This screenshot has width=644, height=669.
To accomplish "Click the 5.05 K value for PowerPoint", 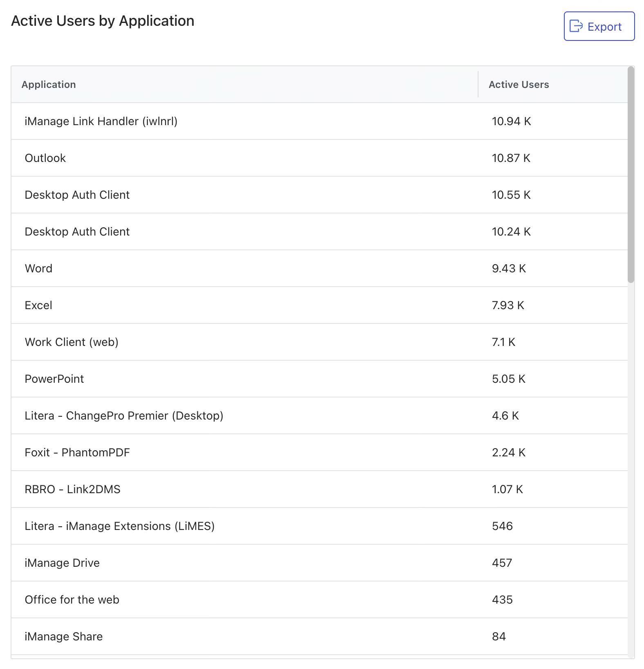I will [508, 379].
